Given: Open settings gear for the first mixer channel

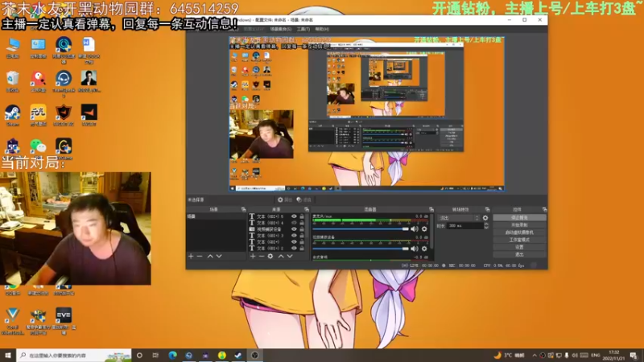Looking at the screenshot, I should pos(424,229).
